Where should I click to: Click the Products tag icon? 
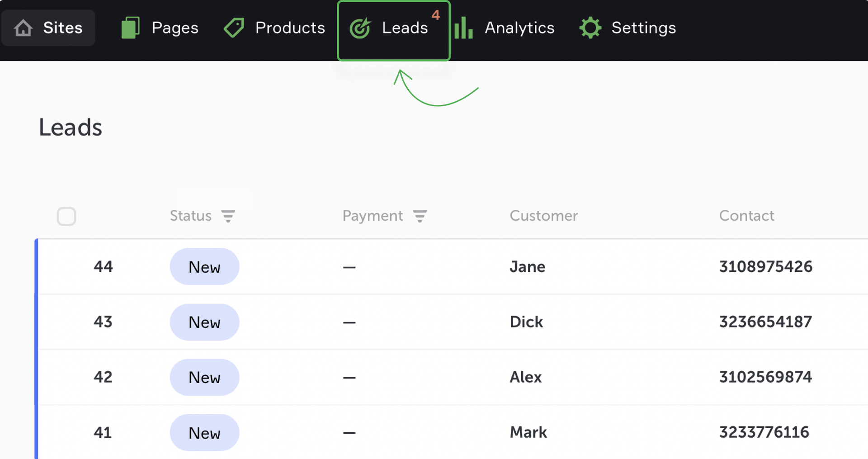(234, 28)
